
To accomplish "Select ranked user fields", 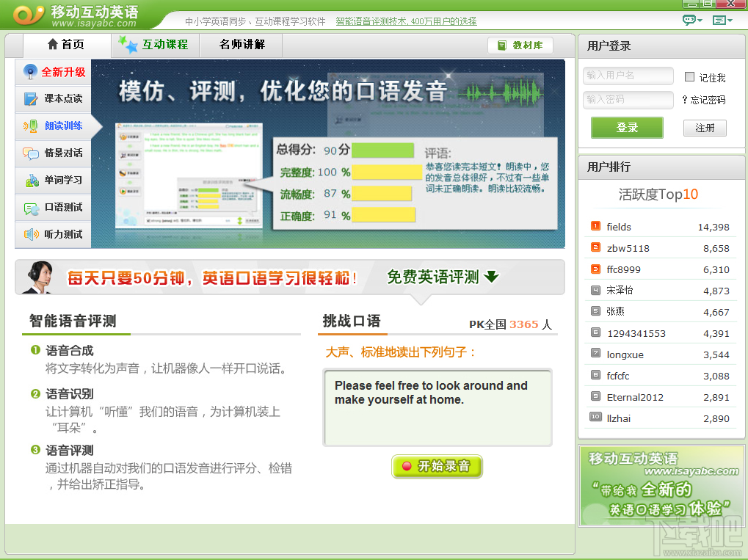I will pos(660,227).
